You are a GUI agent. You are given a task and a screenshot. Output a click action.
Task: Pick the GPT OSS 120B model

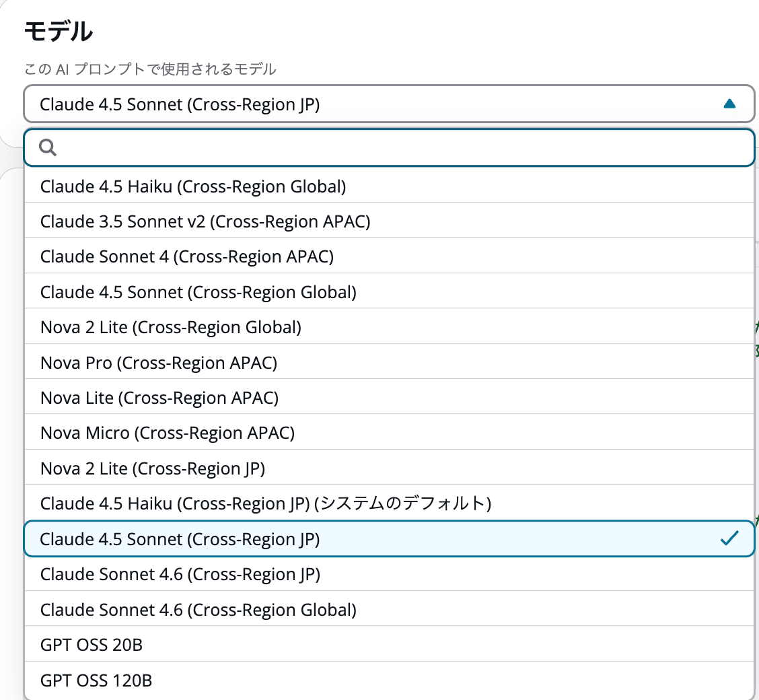click(x=389, y=680)
